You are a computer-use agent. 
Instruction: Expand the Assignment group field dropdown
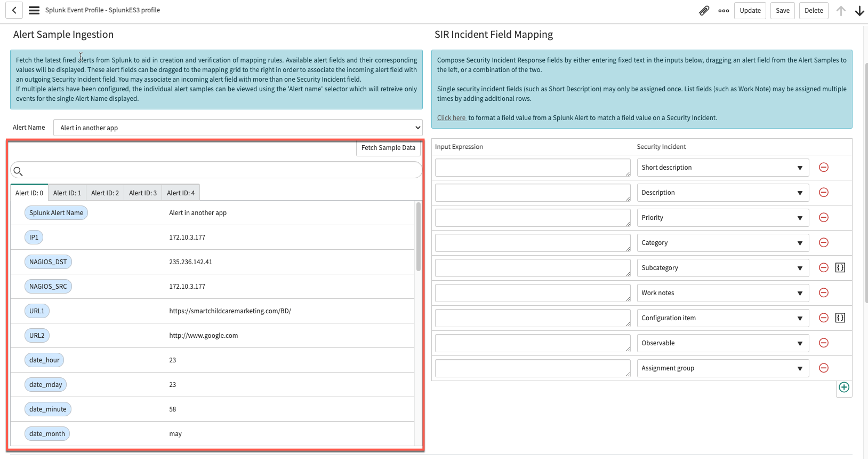(723, 368)
